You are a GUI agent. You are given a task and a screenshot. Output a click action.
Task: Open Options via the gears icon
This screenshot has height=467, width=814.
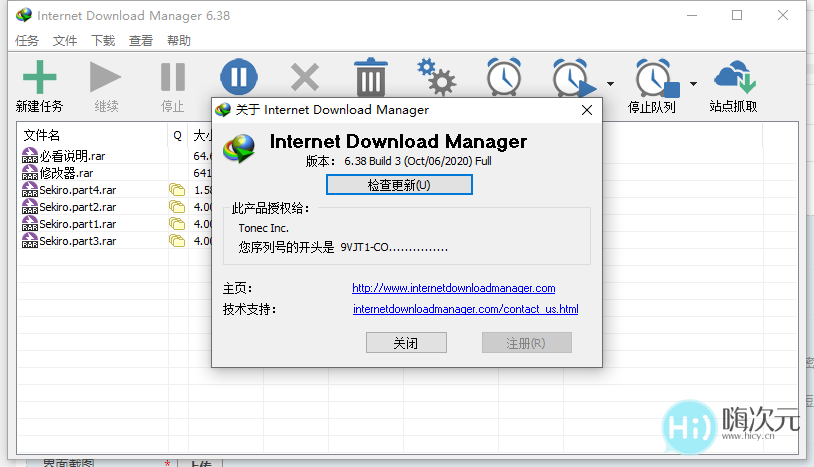pyautogui.click(x=436, y=77)
